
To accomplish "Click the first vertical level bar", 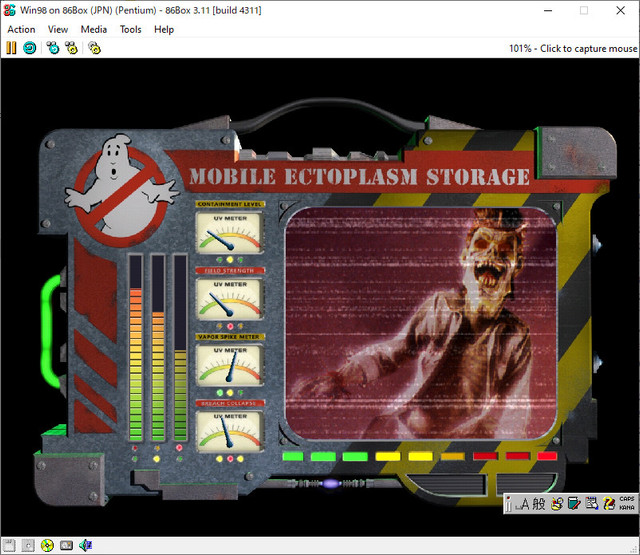I will tap(136, 347).
